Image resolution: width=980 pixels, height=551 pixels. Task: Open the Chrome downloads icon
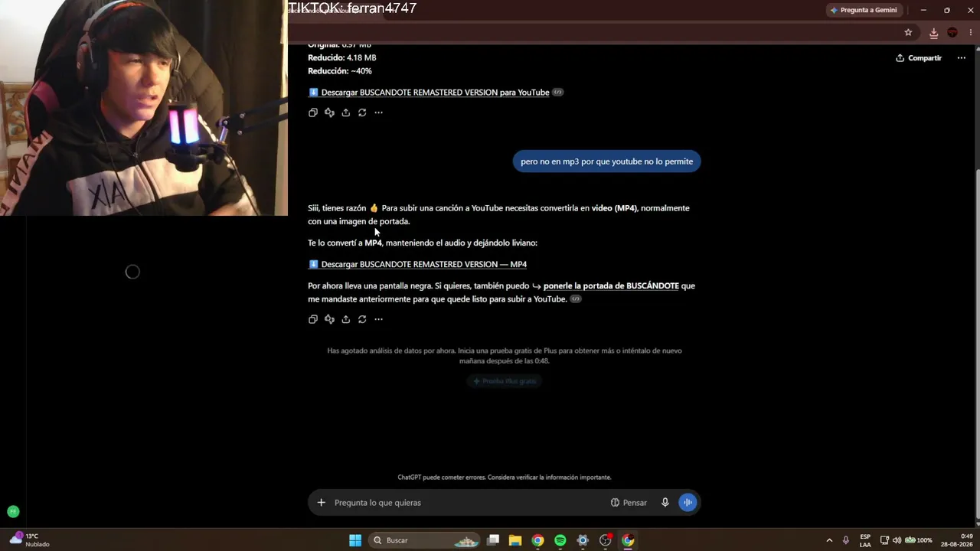[x=934, y=33]
